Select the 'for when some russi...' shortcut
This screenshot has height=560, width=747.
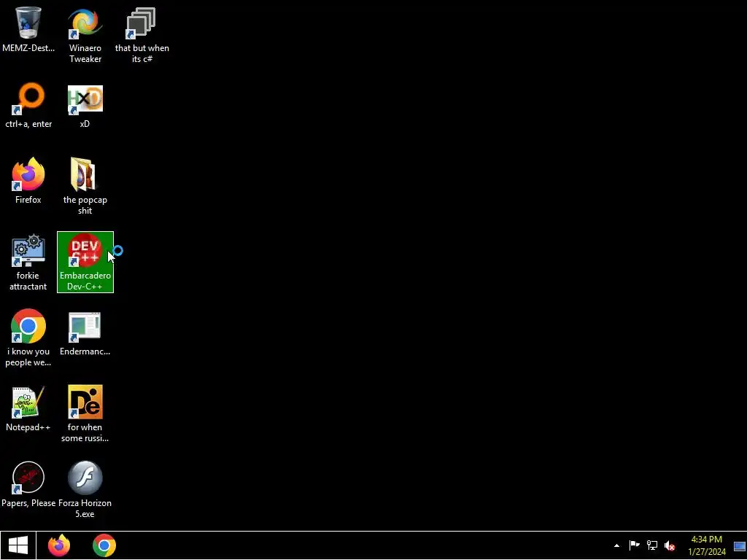point(85,413)
